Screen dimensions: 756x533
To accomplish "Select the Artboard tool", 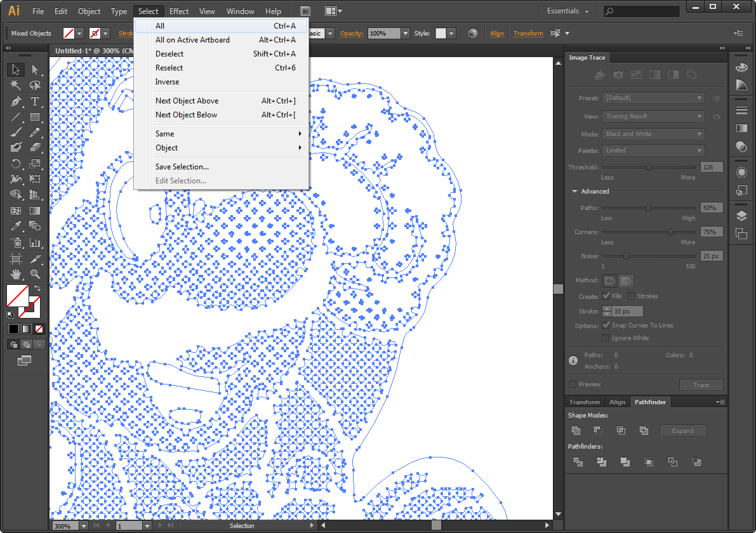I will point(15,259).
